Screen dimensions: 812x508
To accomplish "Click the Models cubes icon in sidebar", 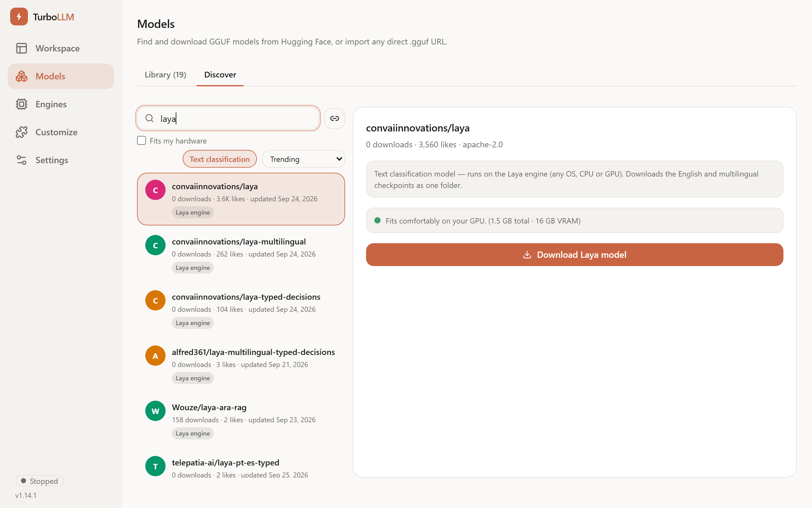I will click(x=22, y=76).
